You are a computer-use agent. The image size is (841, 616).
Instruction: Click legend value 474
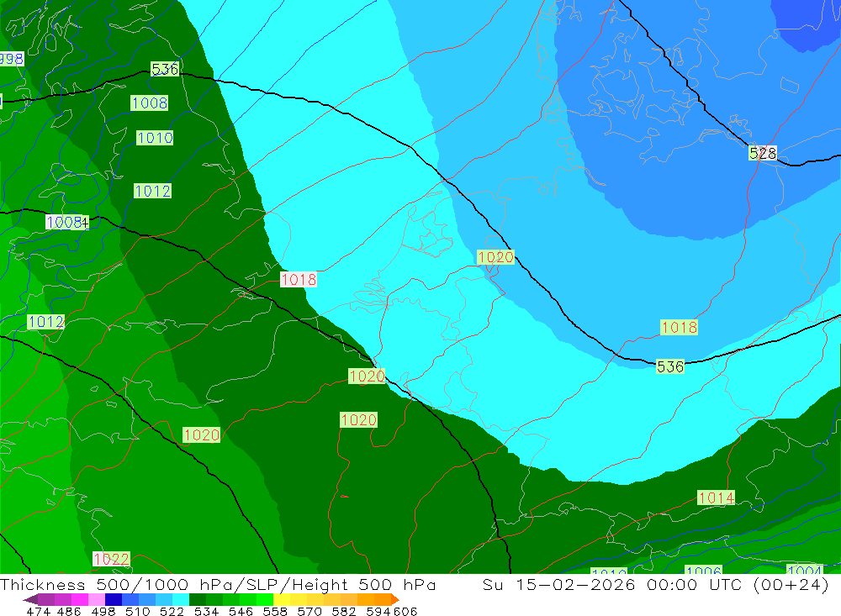click(x=38, y=611)
